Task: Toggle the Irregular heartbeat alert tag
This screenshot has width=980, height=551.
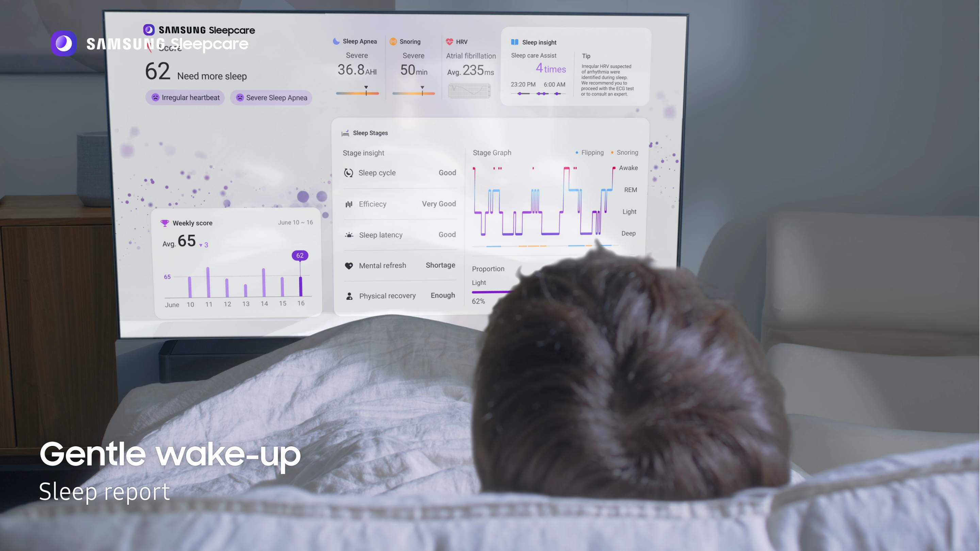Action: [186, 97]
